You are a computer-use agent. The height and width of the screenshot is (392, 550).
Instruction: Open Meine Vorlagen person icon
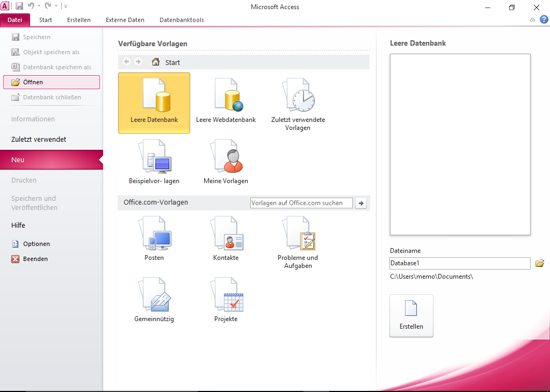coord(226,158)
